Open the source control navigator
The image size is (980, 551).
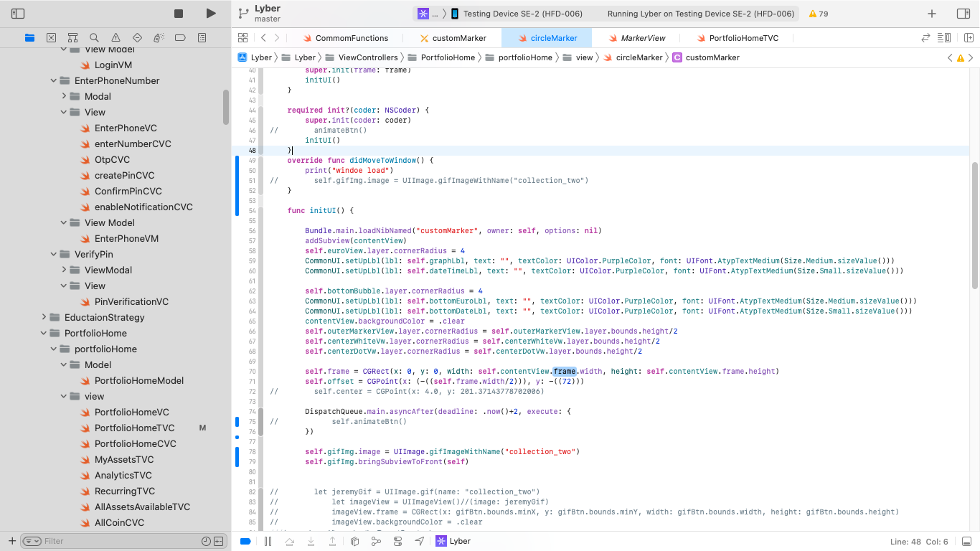[x=51, y=37]
